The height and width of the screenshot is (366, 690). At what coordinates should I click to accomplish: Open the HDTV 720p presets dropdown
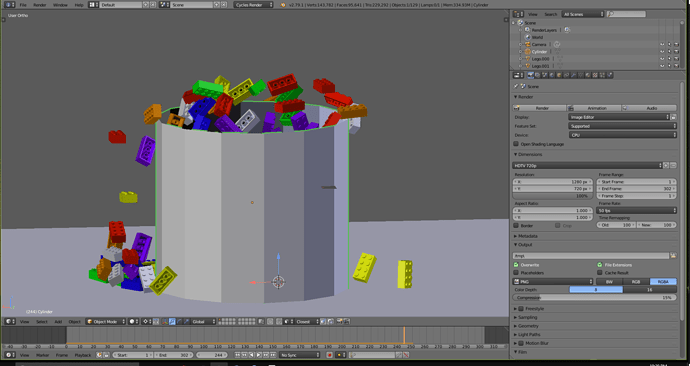click(587, 166)
